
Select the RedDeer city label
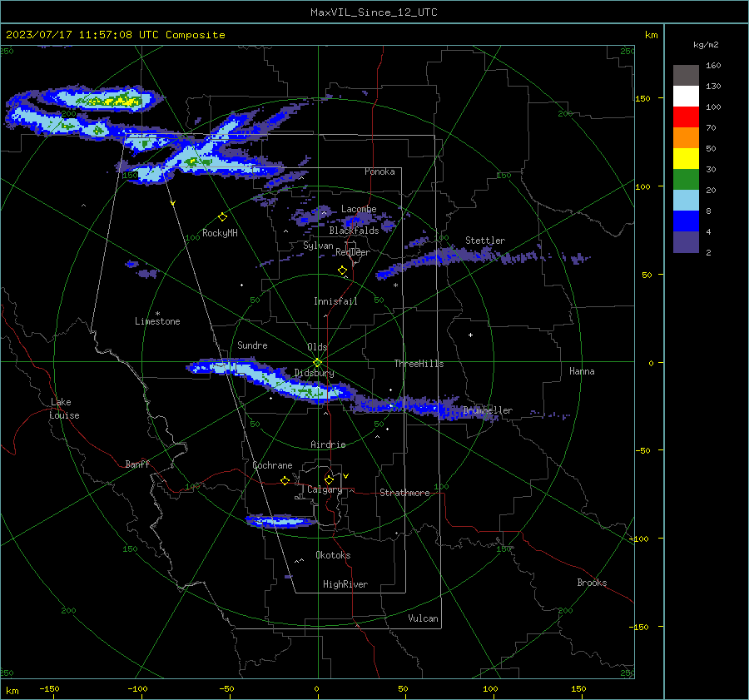353,252
